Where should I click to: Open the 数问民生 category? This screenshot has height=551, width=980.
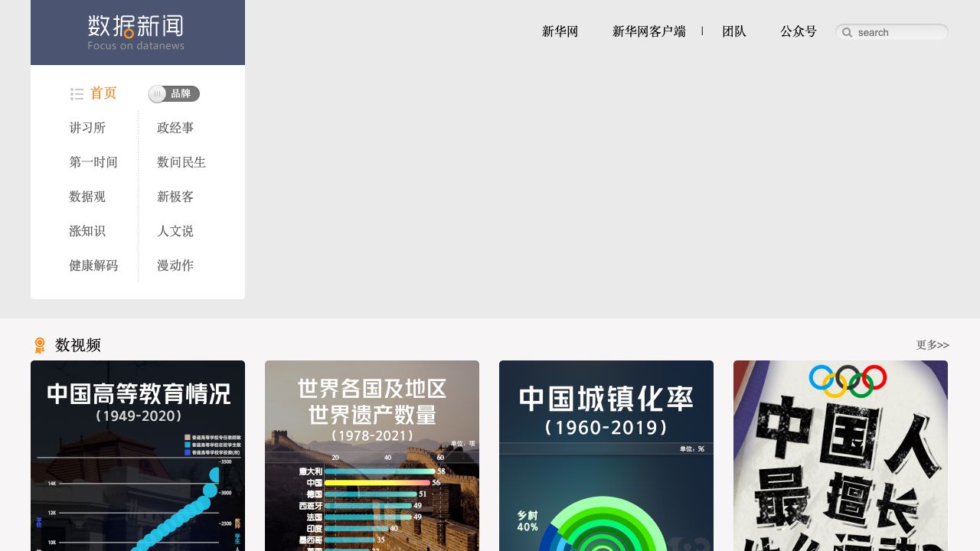coord(181,162)
